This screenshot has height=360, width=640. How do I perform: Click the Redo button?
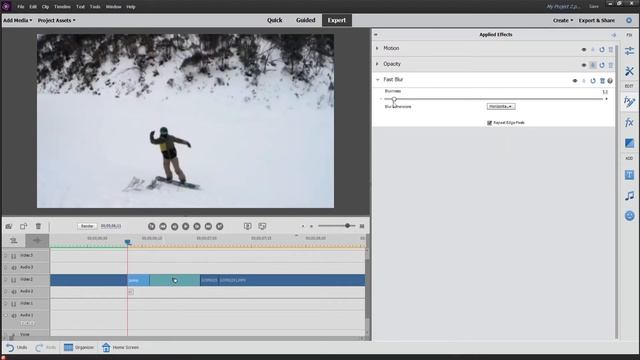46,347
